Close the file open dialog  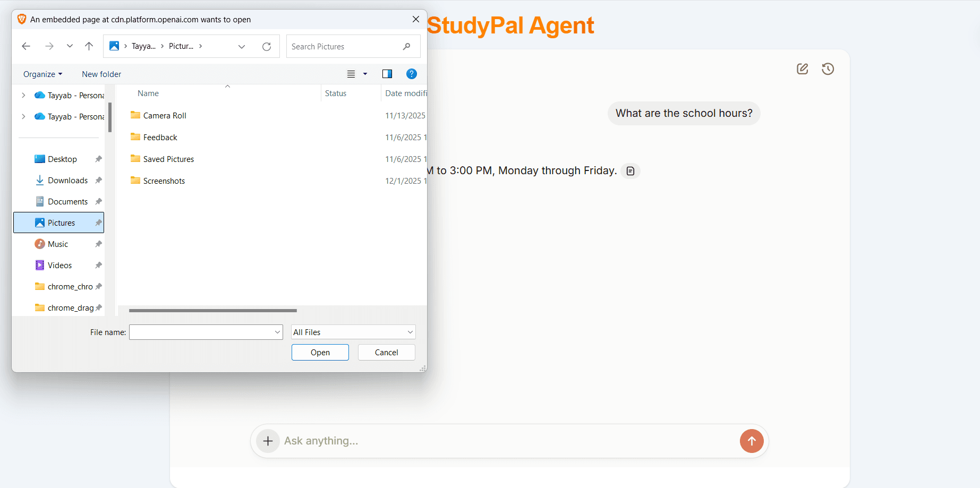point(416,19)
